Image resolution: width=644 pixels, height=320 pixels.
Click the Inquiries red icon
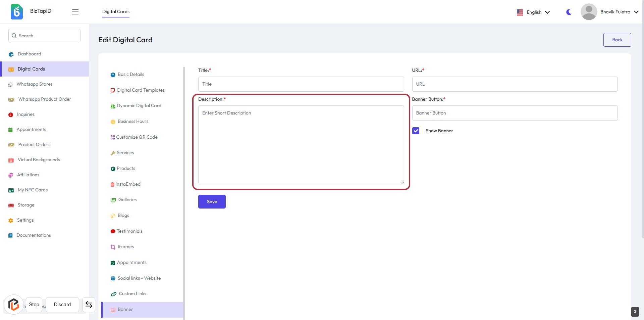click(x=11, y=115)
